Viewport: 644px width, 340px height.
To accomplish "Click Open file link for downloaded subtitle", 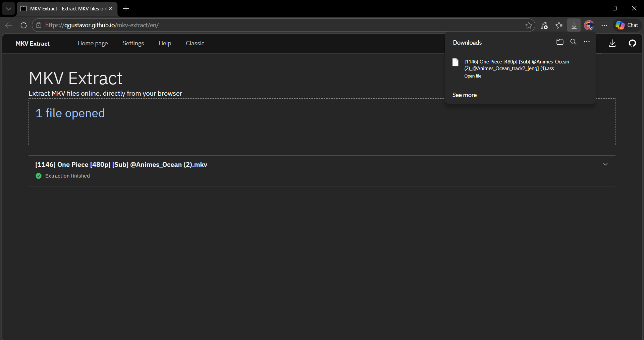I will [473, 76].
